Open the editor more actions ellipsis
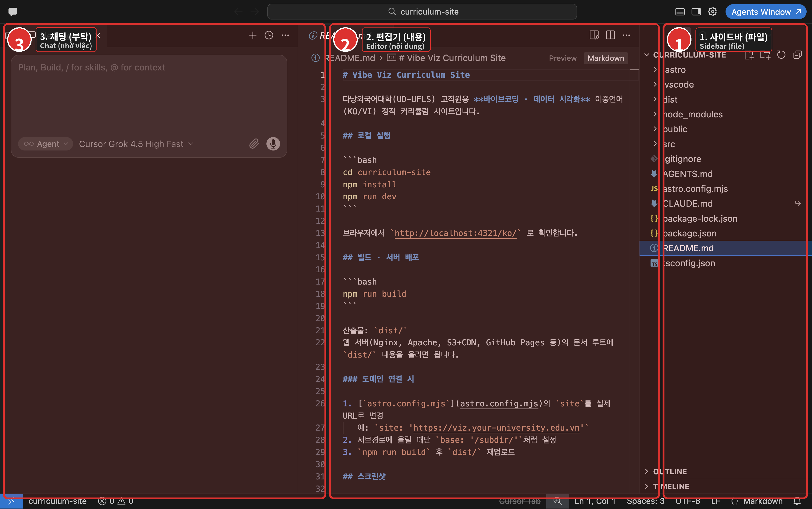Viewport: 812px width, 509px height. (626, 35)
